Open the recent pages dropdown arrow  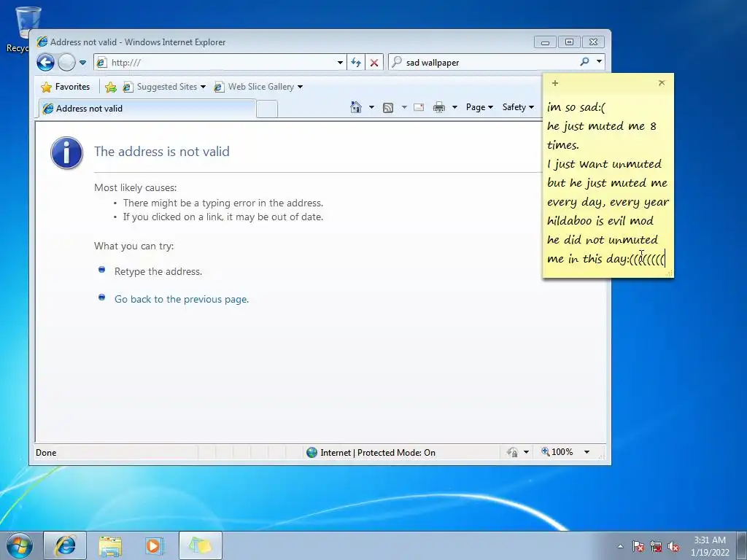82,63
